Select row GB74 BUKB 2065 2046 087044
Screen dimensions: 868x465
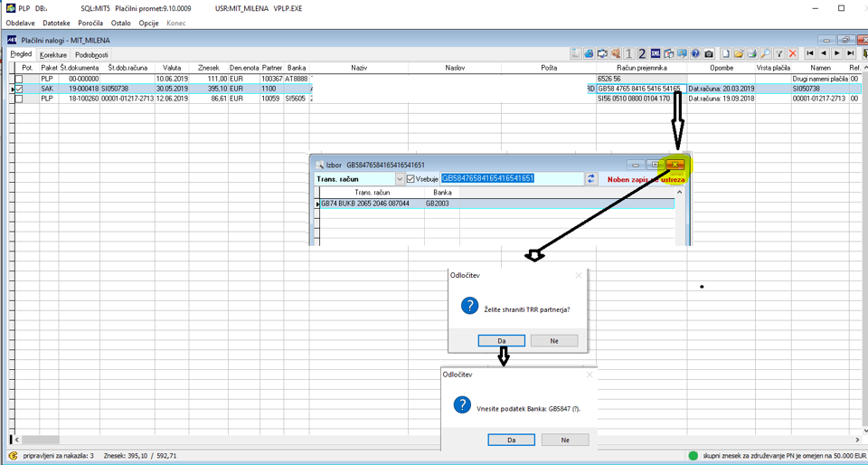497,204
